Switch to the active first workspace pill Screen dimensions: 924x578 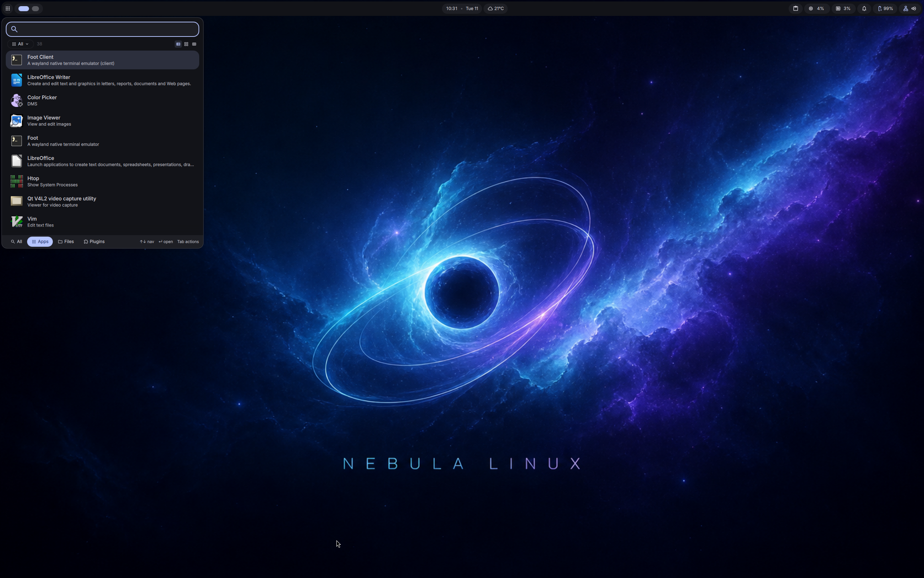tap(24, 8)
